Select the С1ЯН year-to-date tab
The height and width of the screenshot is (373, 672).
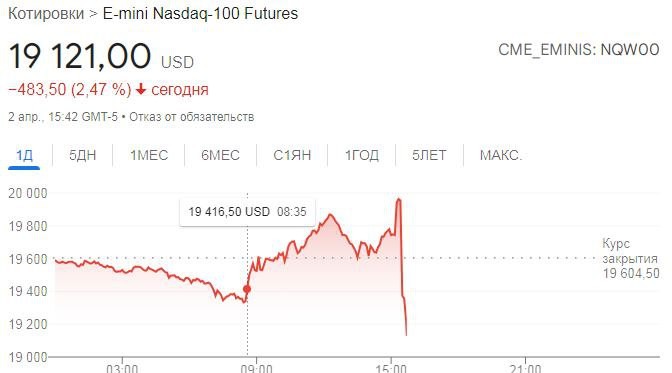point(292,155)
